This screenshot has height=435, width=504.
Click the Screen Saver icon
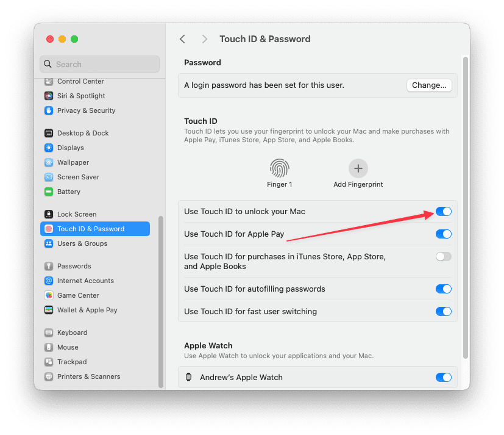[49, 177]
